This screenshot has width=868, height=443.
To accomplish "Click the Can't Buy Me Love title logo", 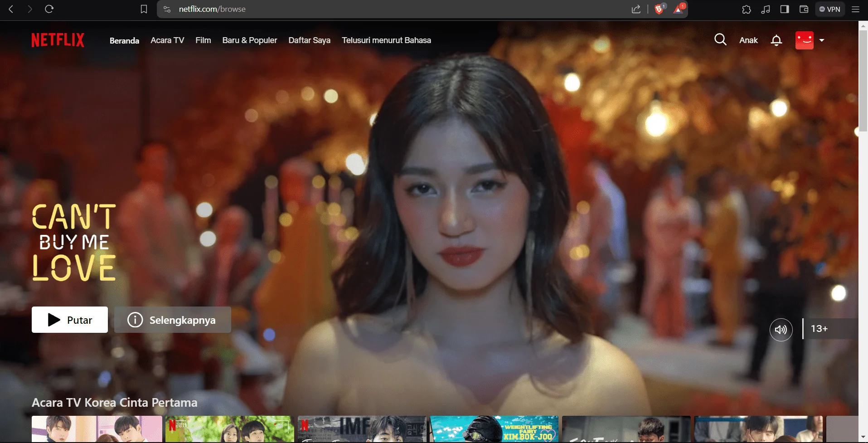I will 74,242.
